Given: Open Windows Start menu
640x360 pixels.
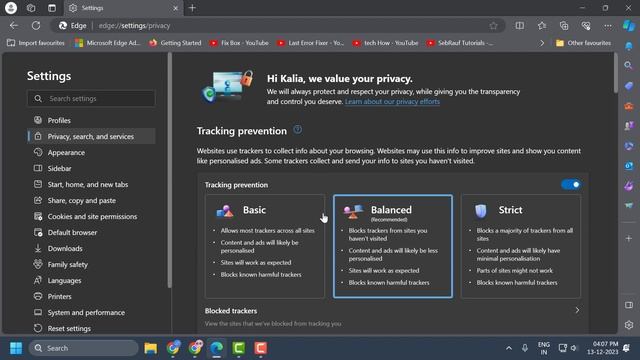Looking at the screenshot, I should [x=16, y=348].
